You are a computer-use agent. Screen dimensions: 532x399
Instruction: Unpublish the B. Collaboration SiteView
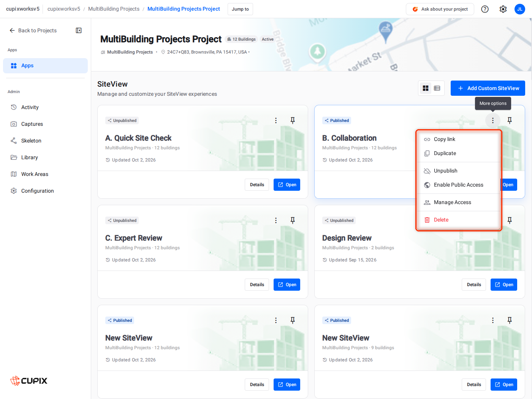coord(459,171)
